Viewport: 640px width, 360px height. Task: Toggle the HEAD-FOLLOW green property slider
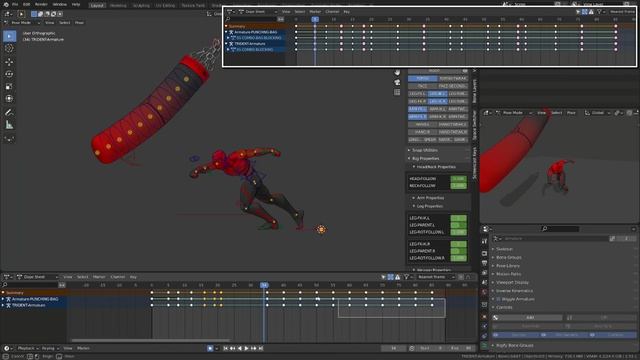[x=458, y=179]
